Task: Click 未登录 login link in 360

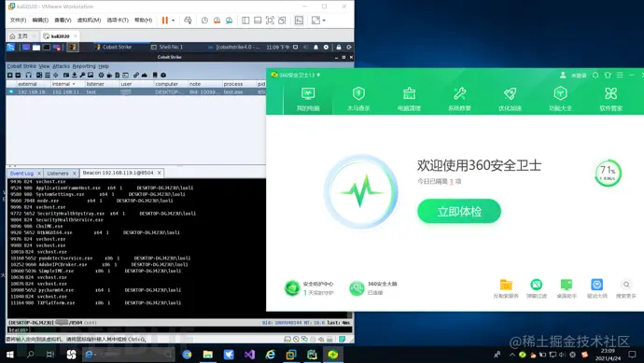Action: point(579,76)
